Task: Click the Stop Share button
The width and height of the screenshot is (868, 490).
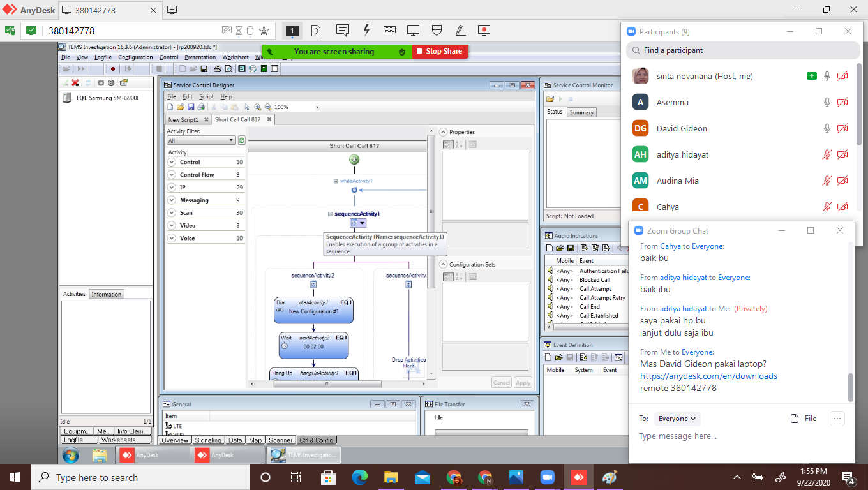Action: click(440, 51)
